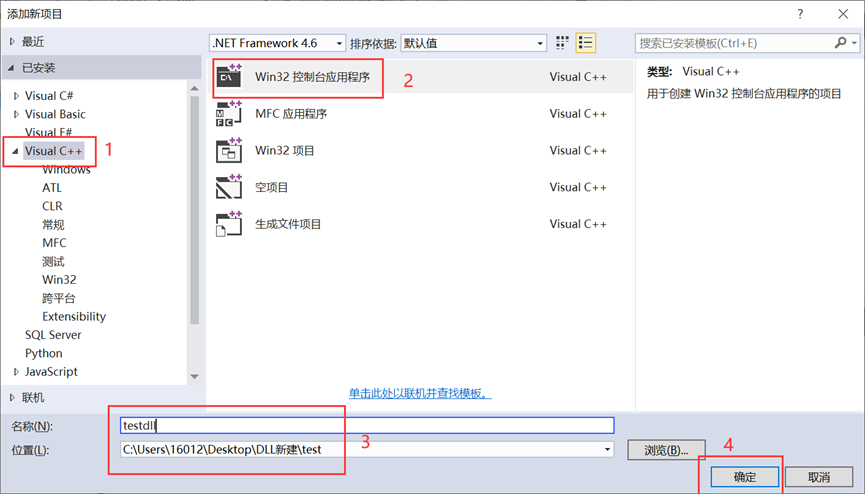Open the 位置 path dropdown arrow
This screenshot has height=494, width=865.
pos(607,449)
